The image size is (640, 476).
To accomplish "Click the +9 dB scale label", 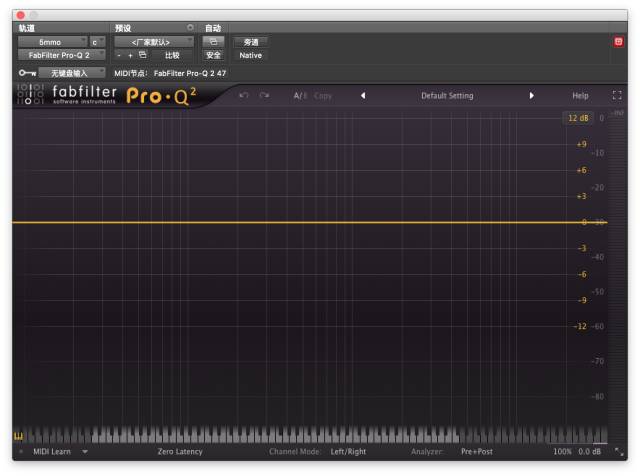I will pyautogui.click(x=582, y=144).
